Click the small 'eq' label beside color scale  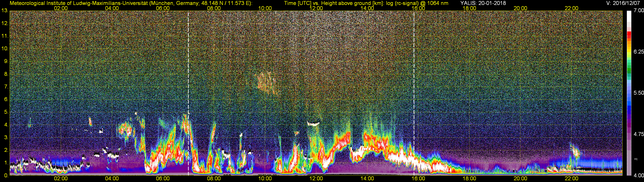(636, 159)
